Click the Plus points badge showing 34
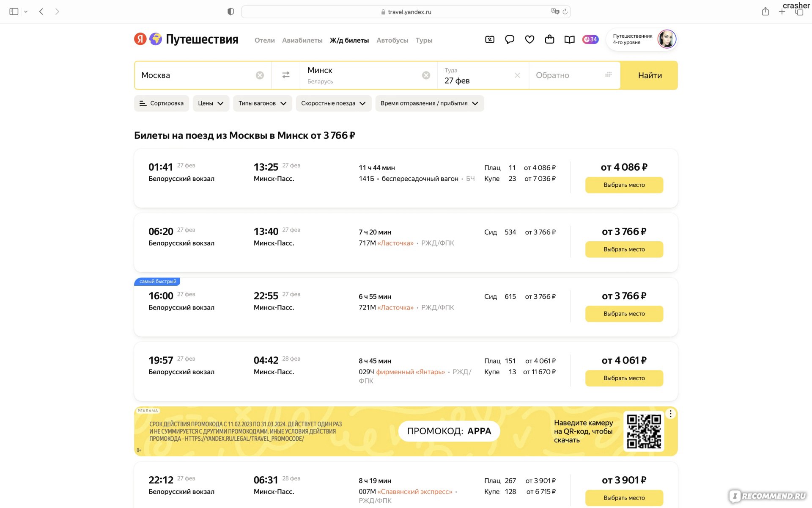 590,39
